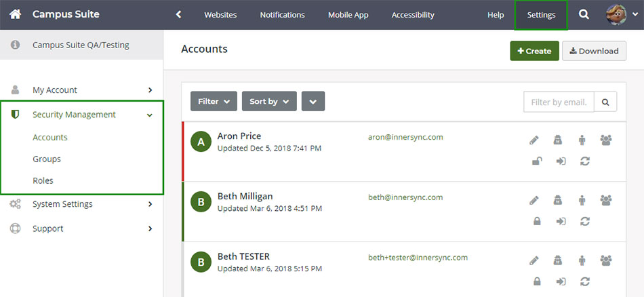
Task: Click the spy icon for Aron Price
Action: pos(557,140)
